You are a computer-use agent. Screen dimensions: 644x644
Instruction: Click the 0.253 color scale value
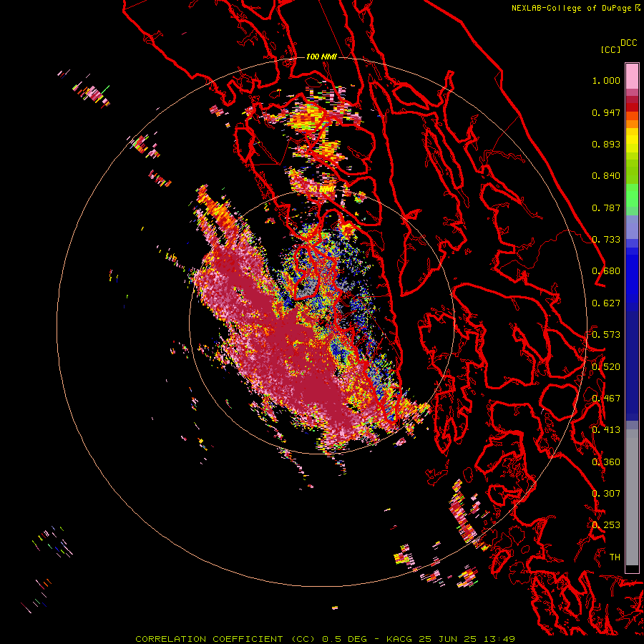click(606, 525)
